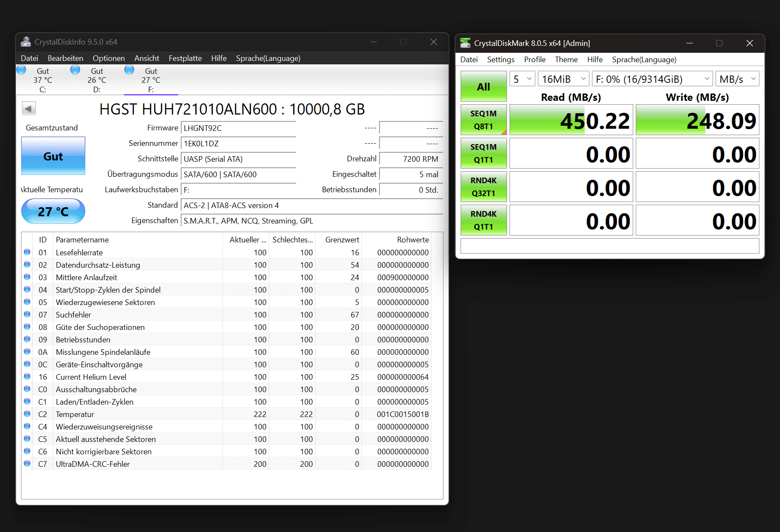
Task: Click the blue status orb for drive D:
Action: pos(75,70)
